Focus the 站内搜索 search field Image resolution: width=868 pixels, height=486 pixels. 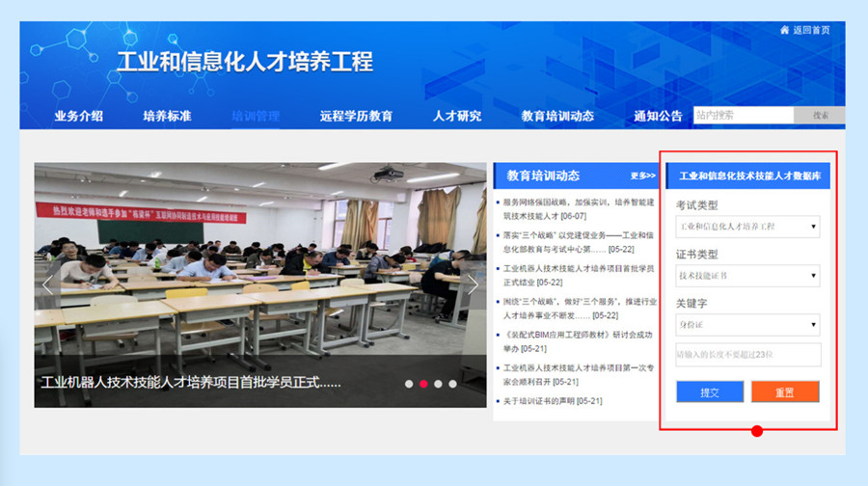743,116
